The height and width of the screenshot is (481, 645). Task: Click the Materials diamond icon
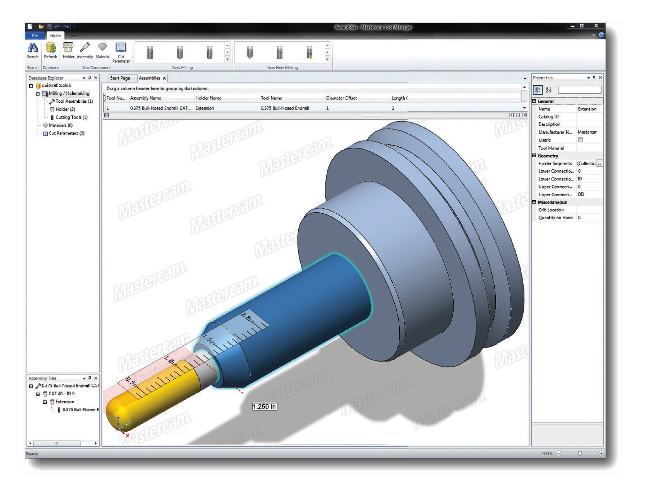tap(102, 47)
